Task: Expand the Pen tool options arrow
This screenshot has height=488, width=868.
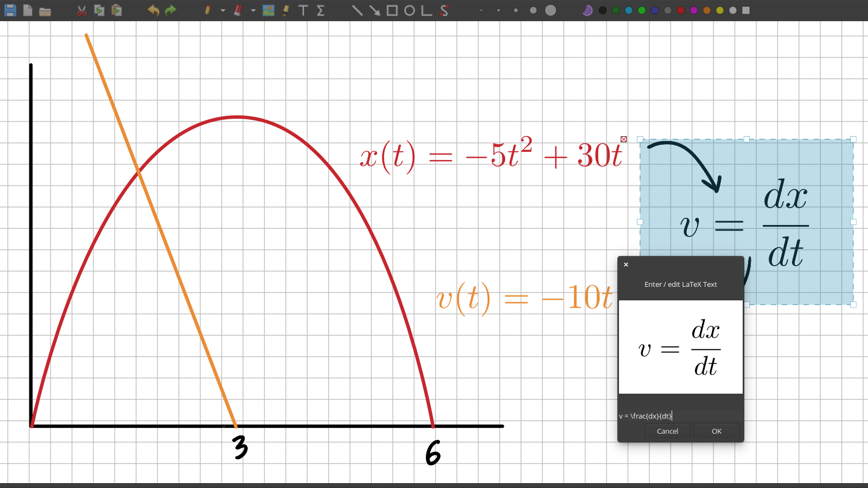Action: pyautogui.click(x=222, y=10)
